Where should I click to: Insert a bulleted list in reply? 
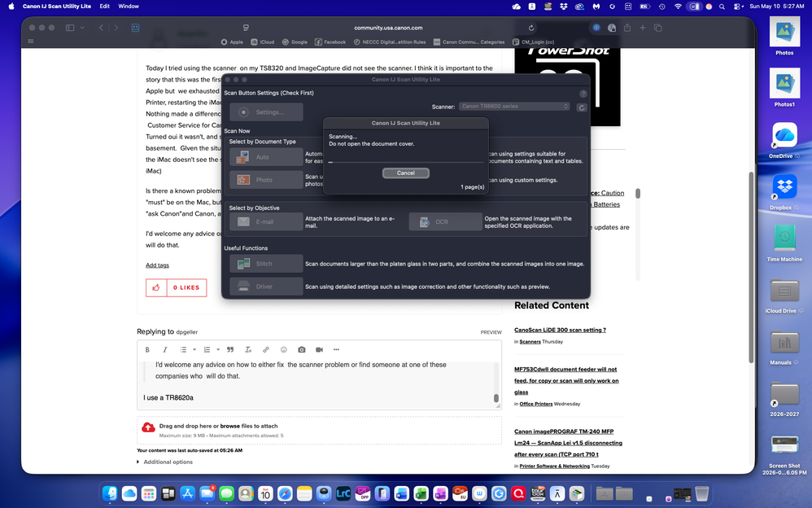click(183, 350)
